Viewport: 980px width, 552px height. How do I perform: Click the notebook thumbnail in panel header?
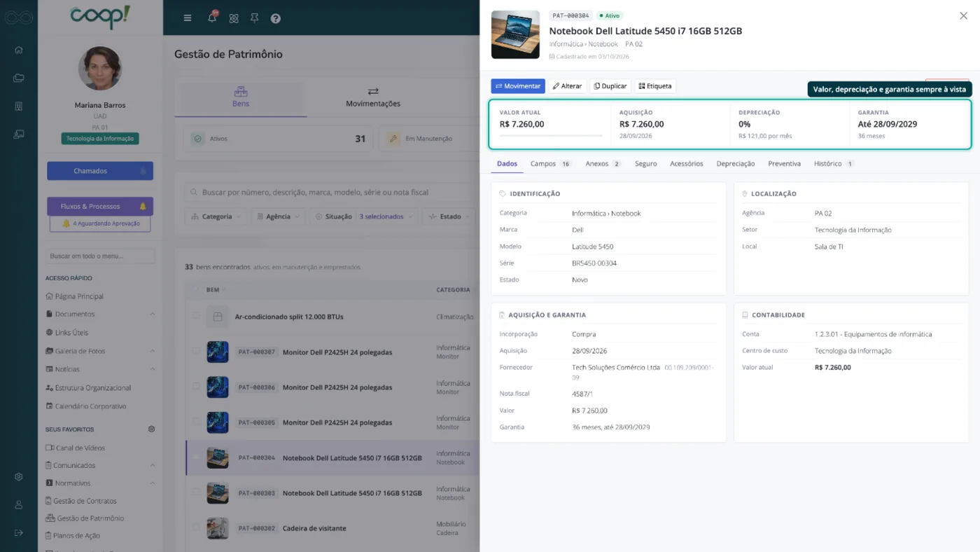pyautogui.click(x=515, y=34)
